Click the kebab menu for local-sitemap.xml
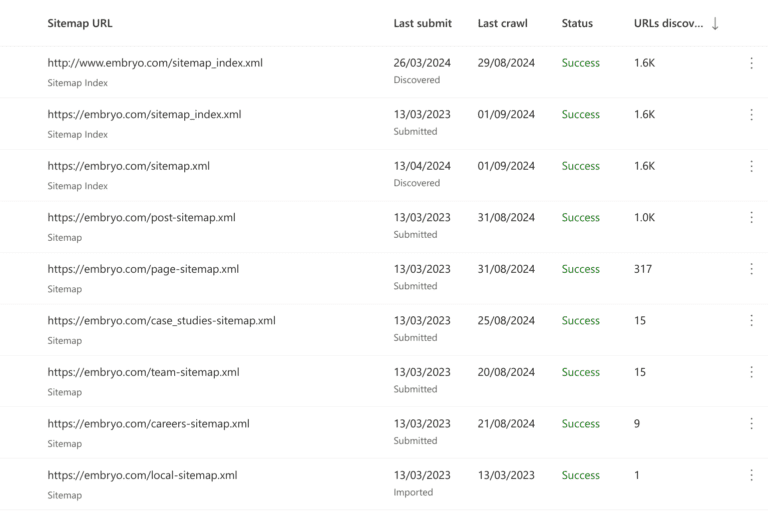This screenshot has width=768, height=523. pos(751,476)
